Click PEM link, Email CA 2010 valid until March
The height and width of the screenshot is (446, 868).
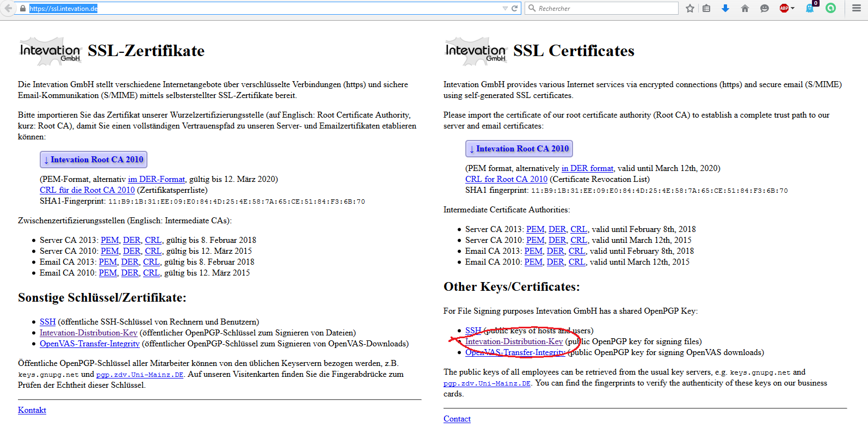point(533,262)
